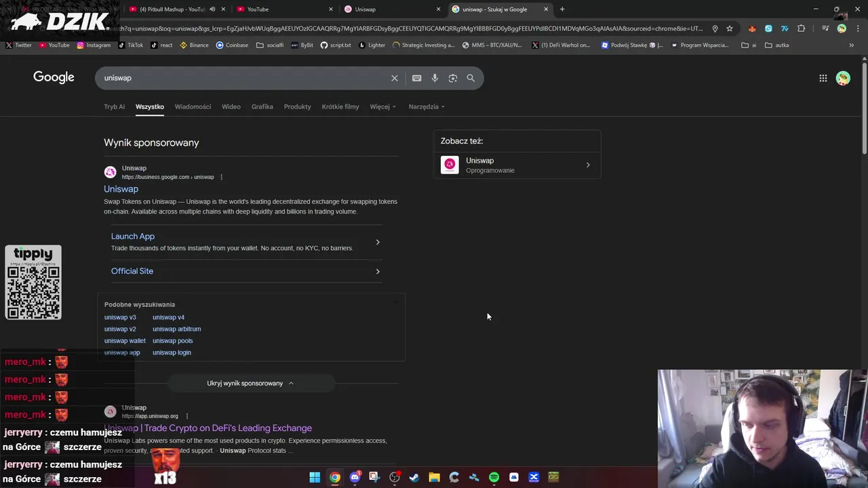Image resolution: width=868 pixels, height=488 pixels.
Task: Open the related search uniswap wallet
Action: pos(125,341)
